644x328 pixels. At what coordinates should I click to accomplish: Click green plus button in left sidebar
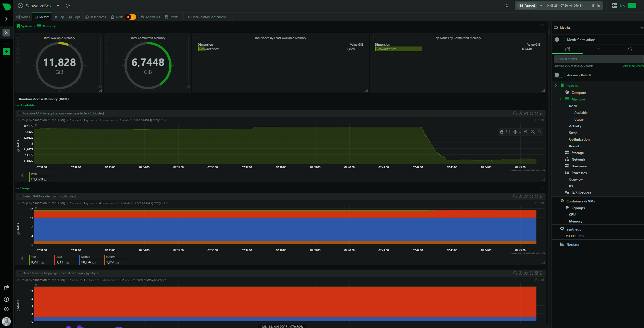6,52
